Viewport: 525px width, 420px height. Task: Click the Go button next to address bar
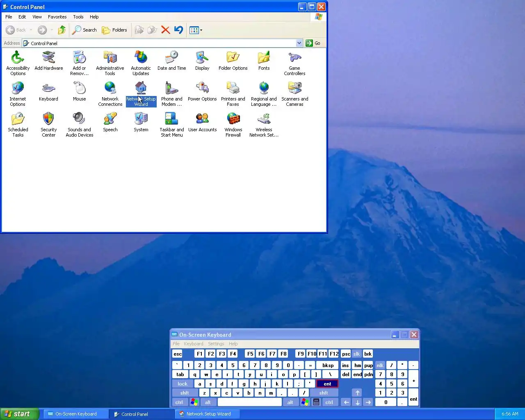pyautogui.click(x=313, y=43)
